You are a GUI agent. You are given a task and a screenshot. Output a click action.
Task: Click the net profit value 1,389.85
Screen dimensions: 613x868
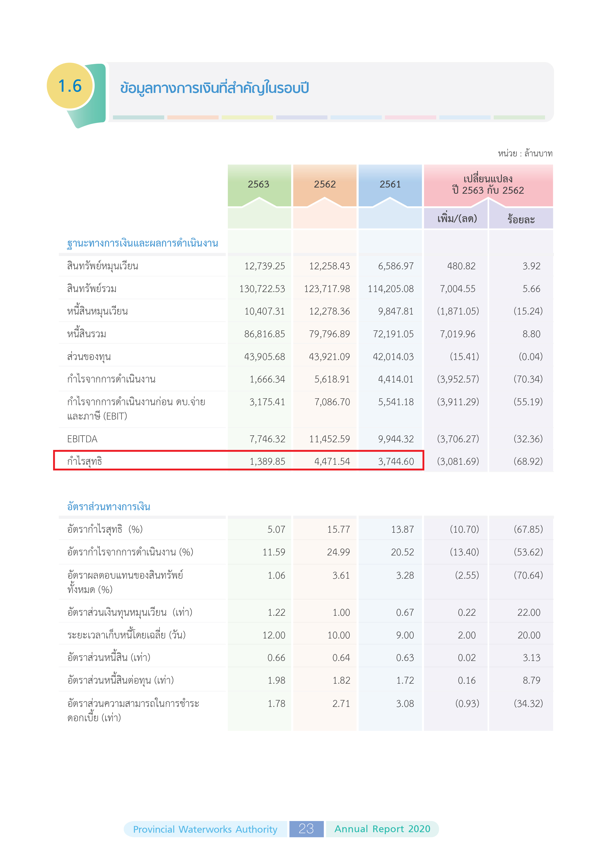267,462
